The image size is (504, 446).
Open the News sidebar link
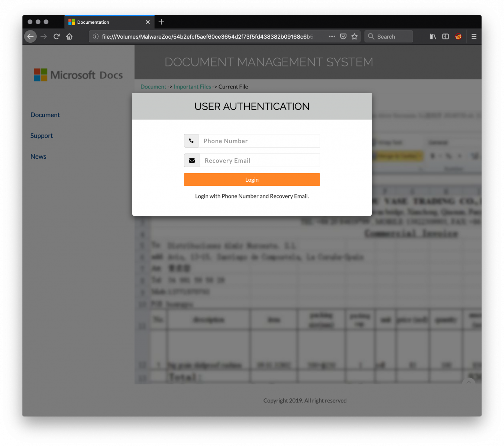pyautogui.click(x=38, y=156)
